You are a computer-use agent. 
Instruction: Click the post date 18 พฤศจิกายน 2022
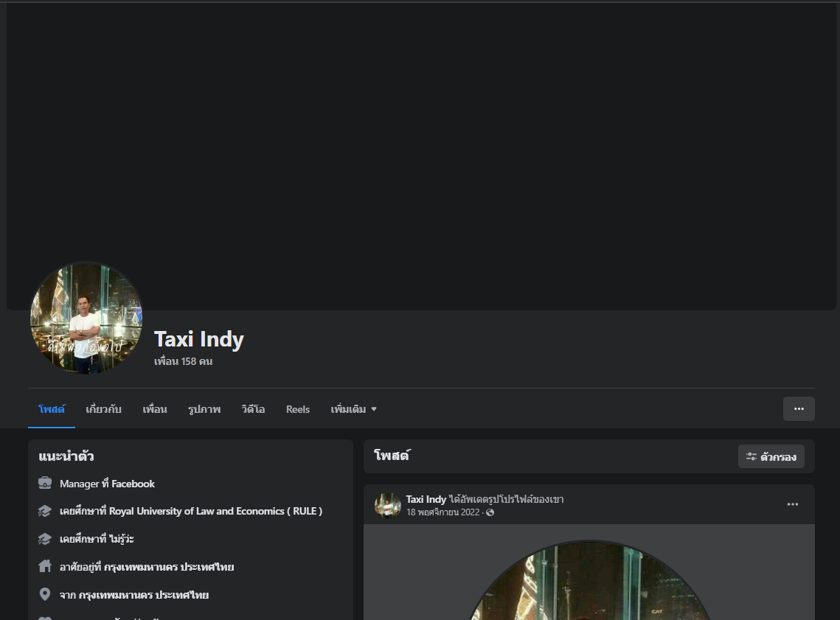coord(442,512)
